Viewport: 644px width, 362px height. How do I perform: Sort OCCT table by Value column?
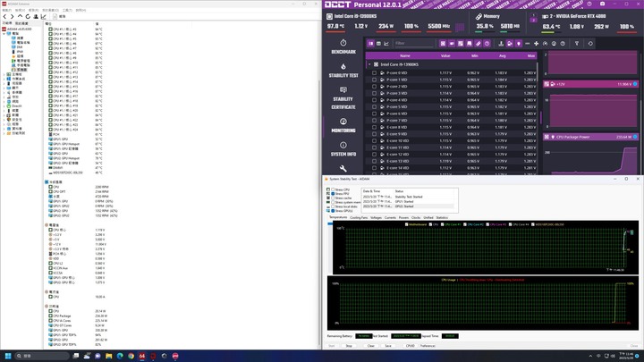coord(445,55)
